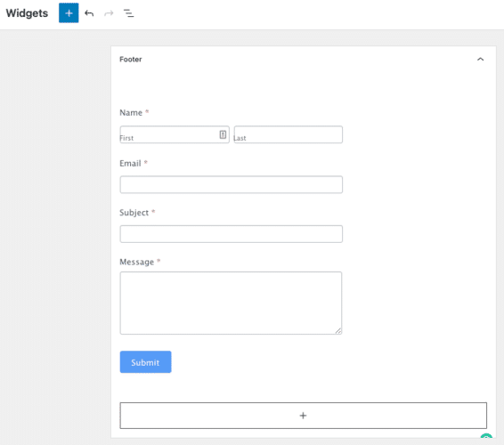Screen dimensions: 504x445
Task: Focus the Last name field
Action: pos(288,134)
